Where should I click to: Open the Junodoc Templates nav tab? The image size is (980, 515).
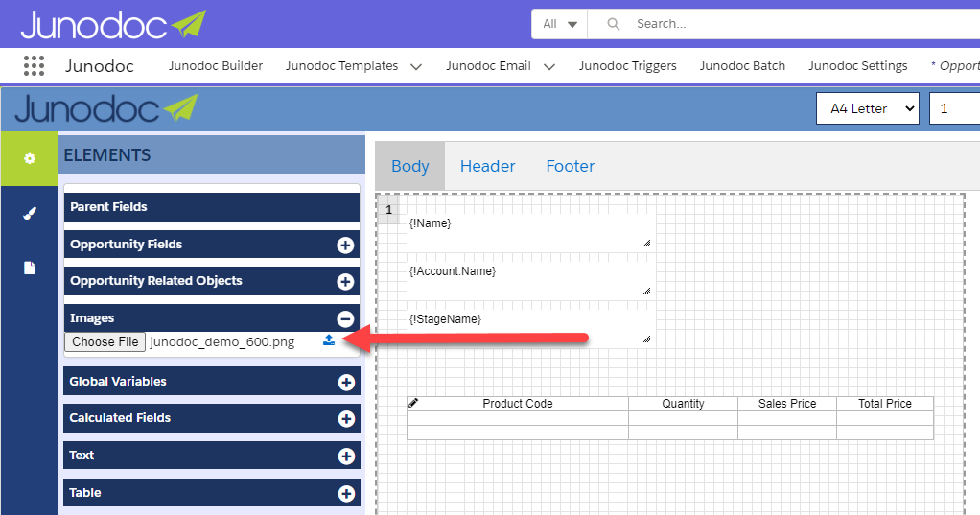tap(342, 65)
